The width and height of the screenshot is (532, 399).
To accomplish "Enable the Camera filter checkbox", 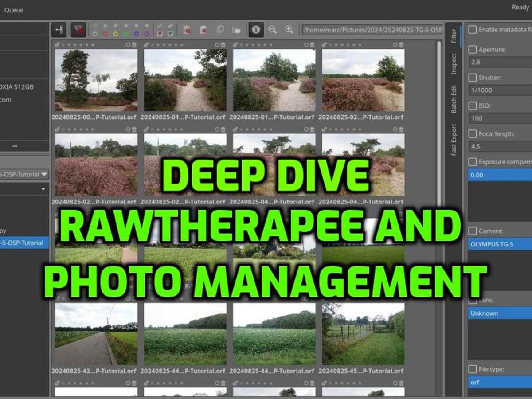I will pos(473,231).
